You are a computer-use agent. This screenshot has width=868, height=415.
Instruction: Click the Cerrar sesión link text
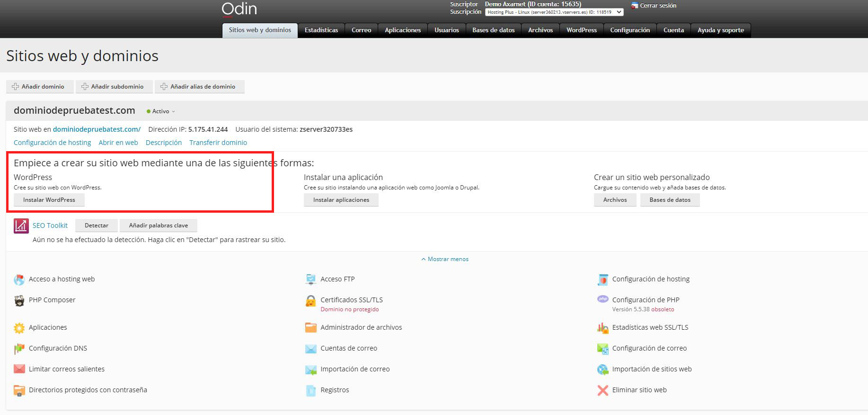point(658,6)
